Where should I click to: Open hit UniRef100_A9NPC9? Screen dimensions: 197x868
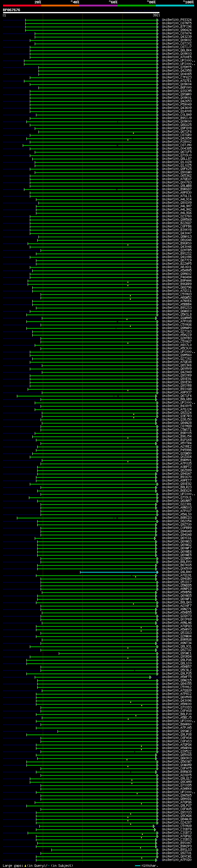(x=176, y=589)
